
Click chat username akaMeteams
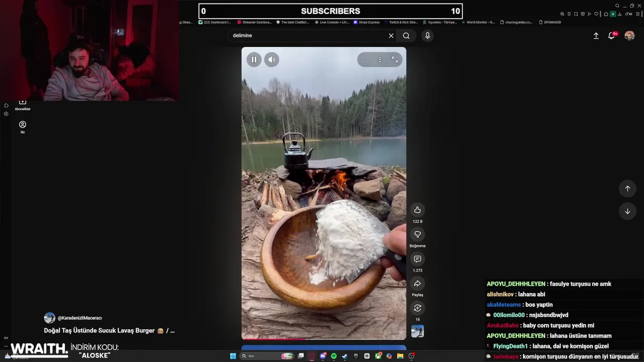click(x=504, y=305)
